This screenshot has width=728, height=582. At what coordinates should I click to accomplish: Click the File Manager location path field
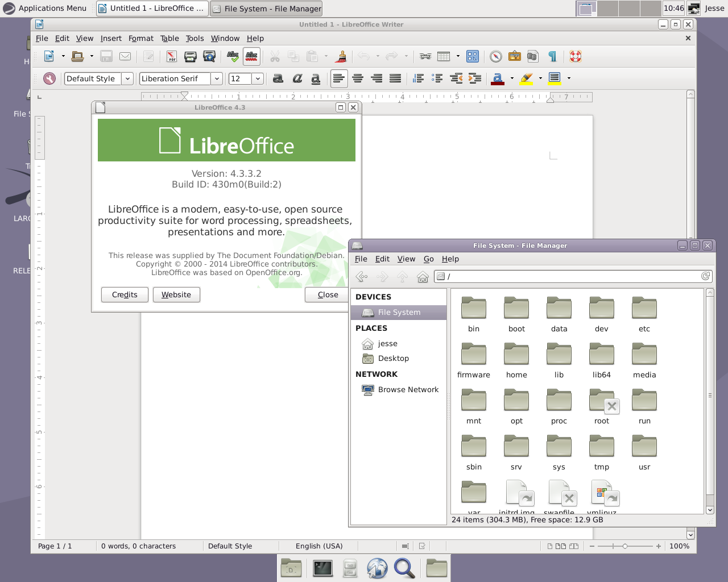[574, 276]
